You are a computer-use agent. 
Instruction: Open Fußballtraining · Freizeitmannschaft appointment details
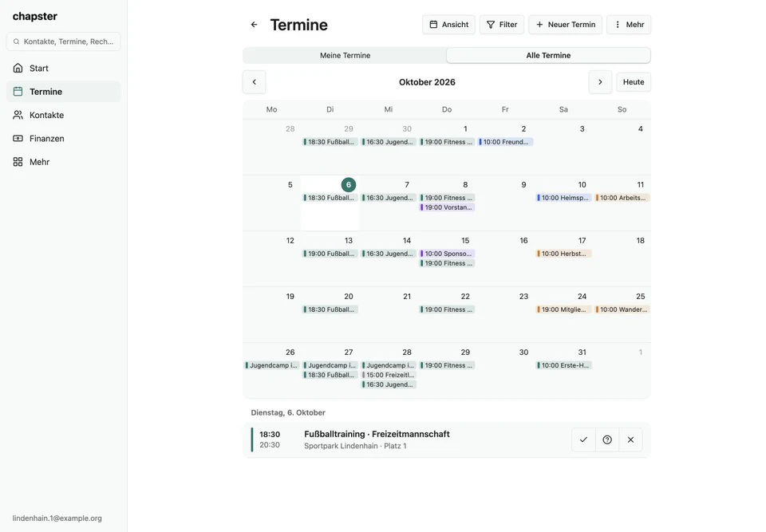(x=377, y=434)
